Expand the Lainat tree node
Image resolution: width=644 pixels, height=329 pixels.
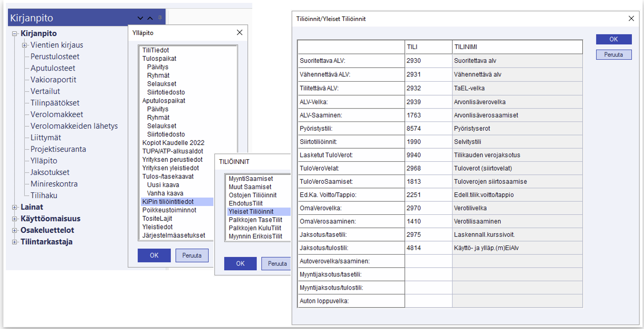[15, 208]
